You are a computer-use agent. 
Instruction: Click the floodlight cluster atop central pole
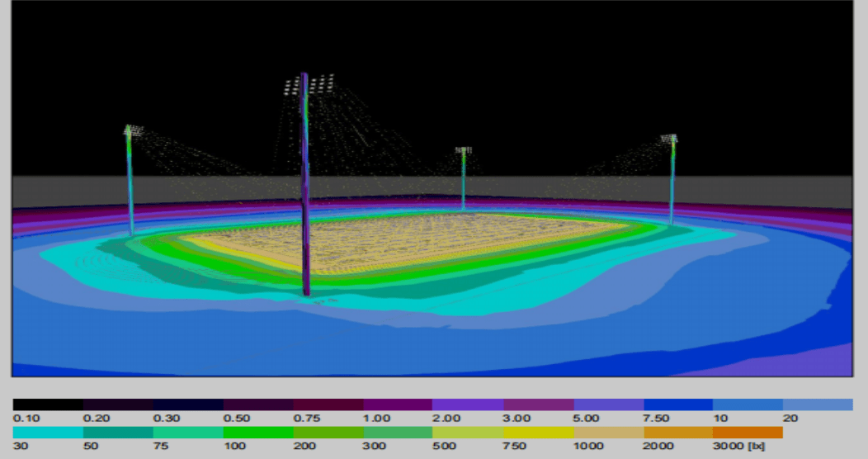tap(309, 83)
